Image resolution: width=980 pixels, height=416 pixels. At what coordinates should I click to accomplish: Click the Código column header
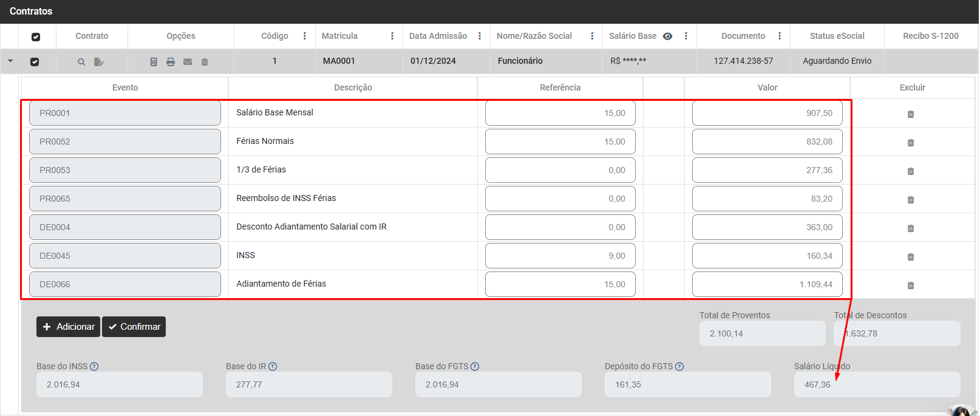click(274, 36)
